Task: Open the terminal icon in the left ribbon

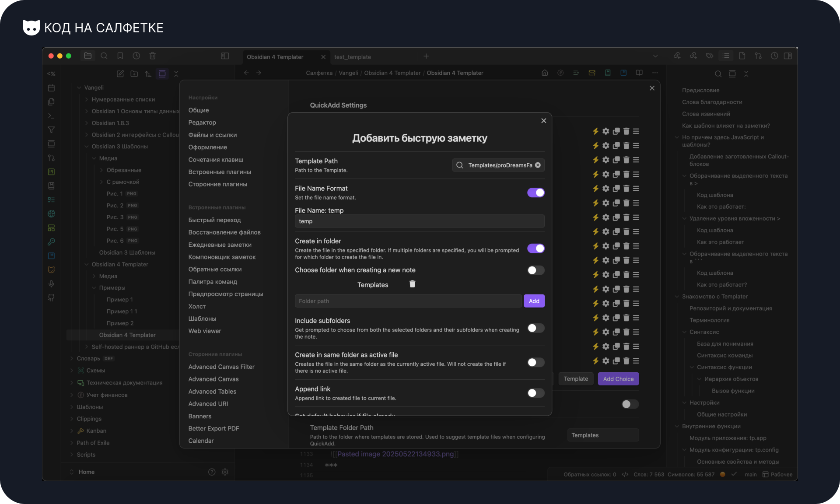Action: (x=51, y=116)
